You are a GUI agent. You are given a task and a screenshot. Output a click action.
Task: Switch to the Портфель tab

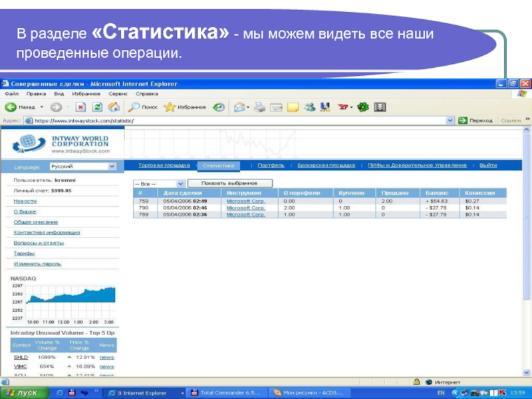pyautogui.click(x=271, y=165)
